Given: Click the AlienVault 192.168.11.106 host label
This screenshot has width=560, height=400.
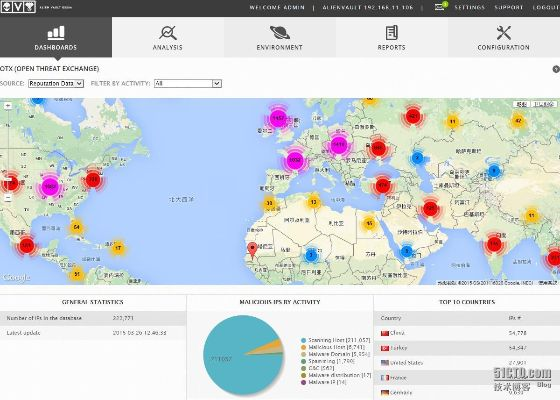Looking at the screenshot, I should point(368,7).
